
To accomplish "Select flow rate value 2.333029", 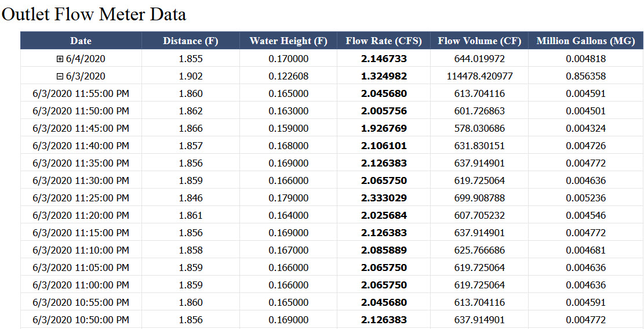I will (383, 198).
